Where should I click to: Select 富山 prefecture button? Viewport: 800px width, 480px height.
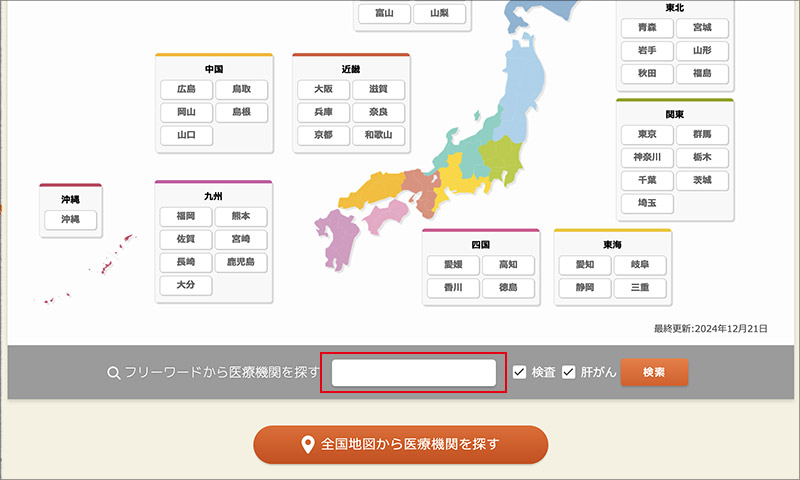click(384, 14)
